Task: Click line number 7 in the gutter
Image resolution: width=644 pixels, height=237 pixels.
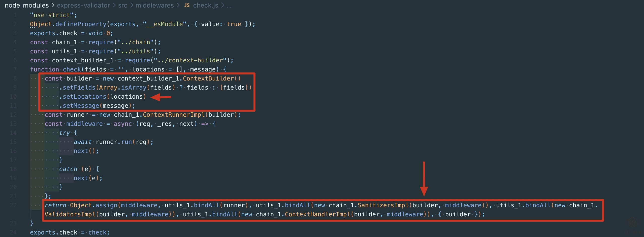Action: 15,69
